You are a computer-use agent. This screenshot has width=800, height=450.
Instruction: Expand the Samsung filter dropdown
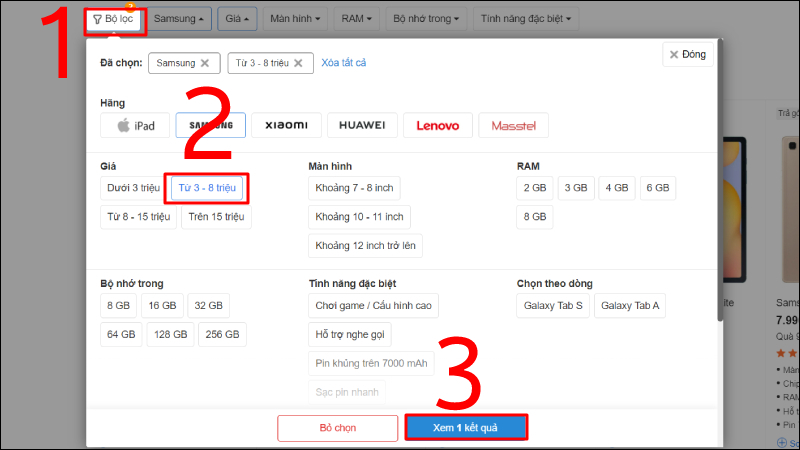pos(179,19)
